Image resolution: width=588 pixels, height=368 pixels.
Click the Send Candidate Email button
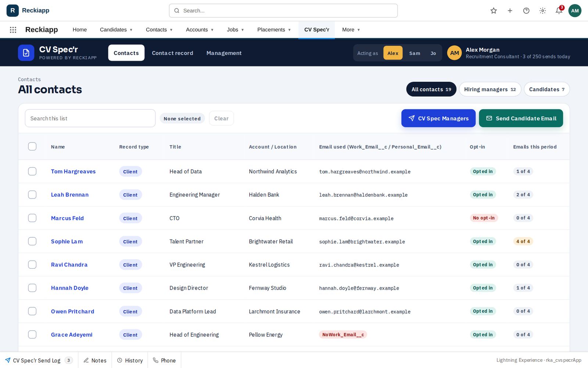tap(521, 118)
